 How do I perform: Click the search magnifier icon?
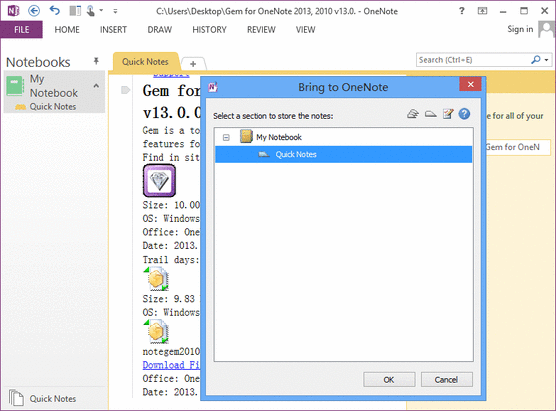(535, 60)
